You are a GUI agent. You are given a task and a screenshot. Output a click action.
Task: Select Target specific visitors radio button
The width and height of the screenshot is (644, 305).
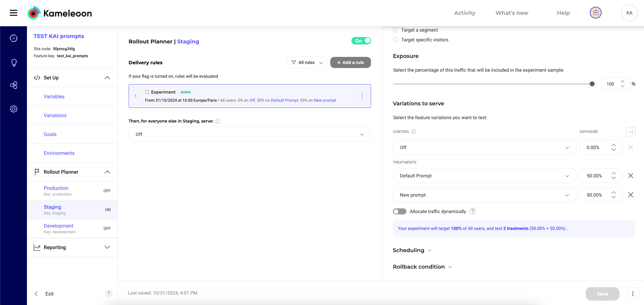[x=396, y=40]
